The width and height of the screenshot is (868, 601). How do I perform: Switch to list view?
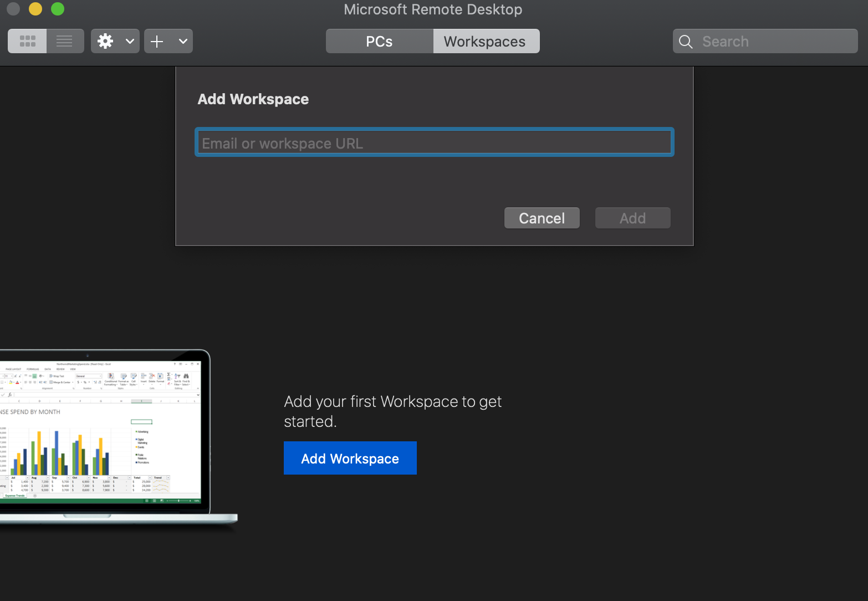point(65,41)
